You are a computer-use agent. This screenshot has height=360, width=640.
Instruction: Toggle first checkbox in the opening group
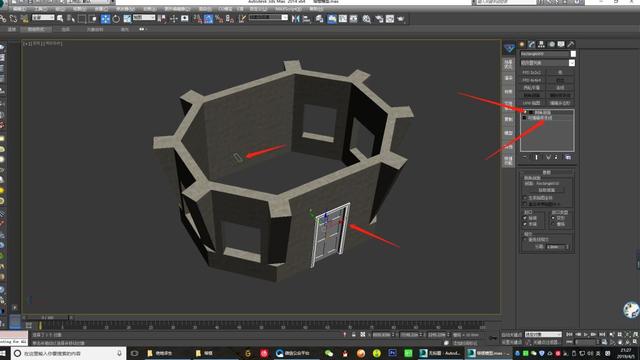(525, 218)
